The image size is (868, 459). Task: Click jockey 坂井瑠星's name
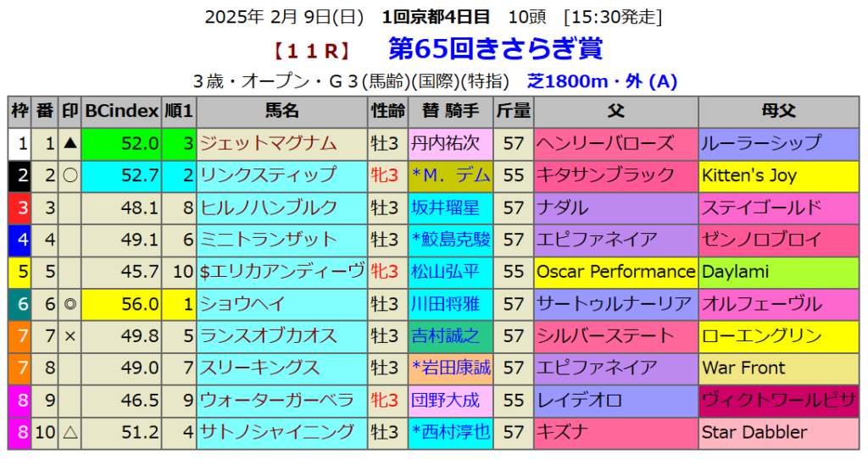pyautogui.click(x=445, y=207)
